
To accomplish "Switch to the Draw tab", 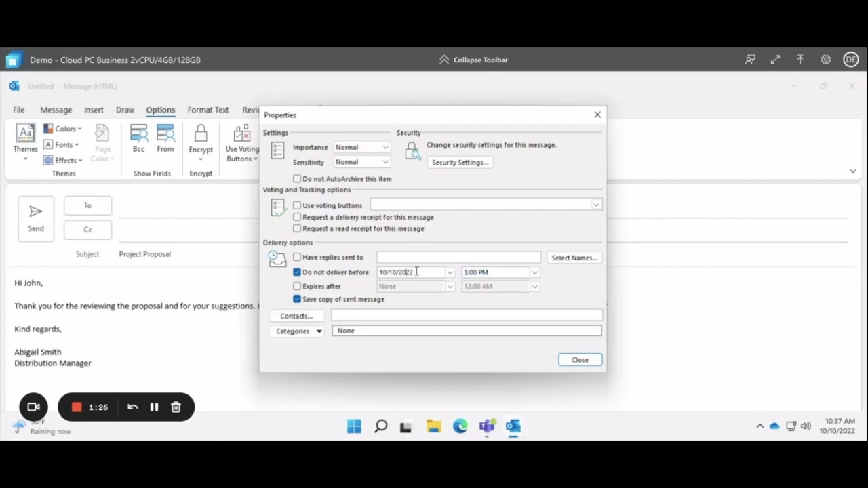I will pyautogui.click(x=125, y=110).
